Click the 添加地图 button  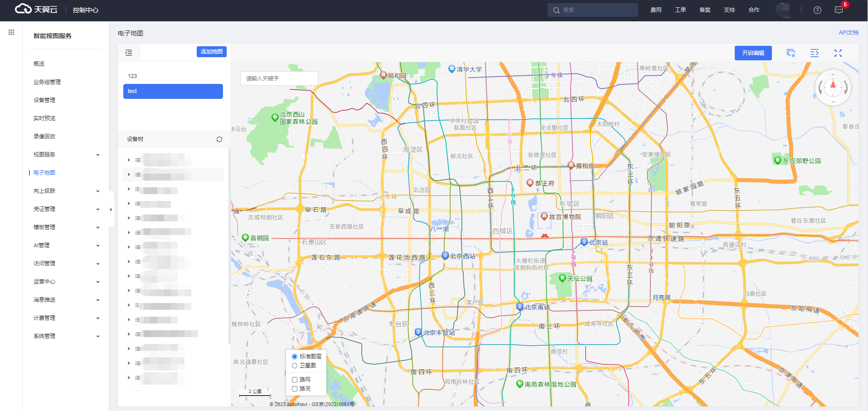tap(211, 52)
